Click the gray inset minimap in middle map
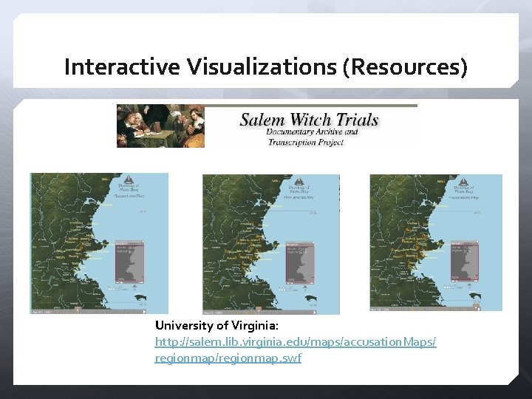This screenshot has height=399, width=532. pos(300,263)
